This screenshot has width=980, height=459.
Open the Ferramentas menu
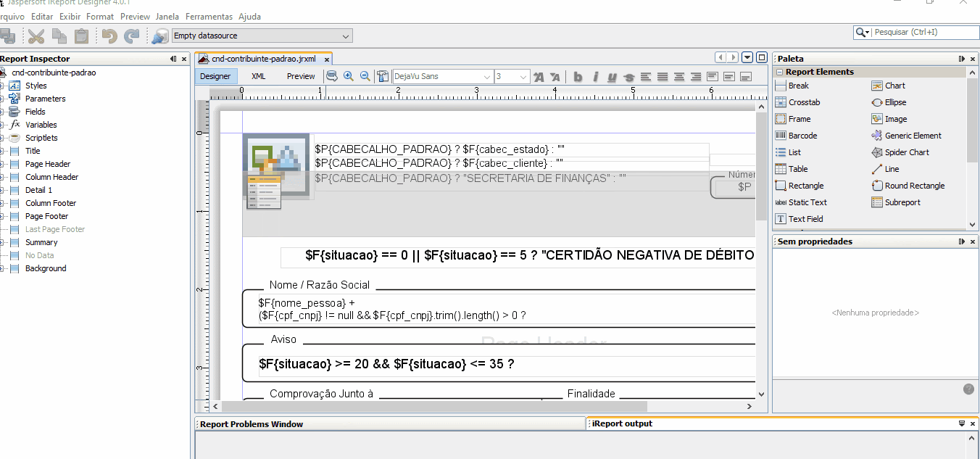point(209,16)
